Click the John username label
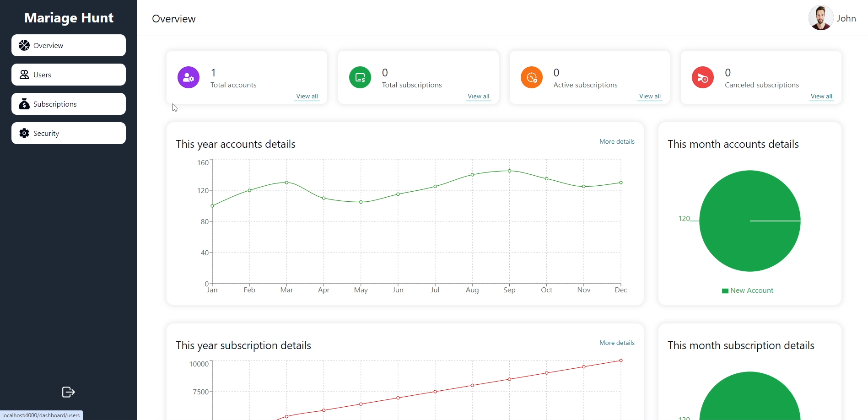 tap(846, 18)
